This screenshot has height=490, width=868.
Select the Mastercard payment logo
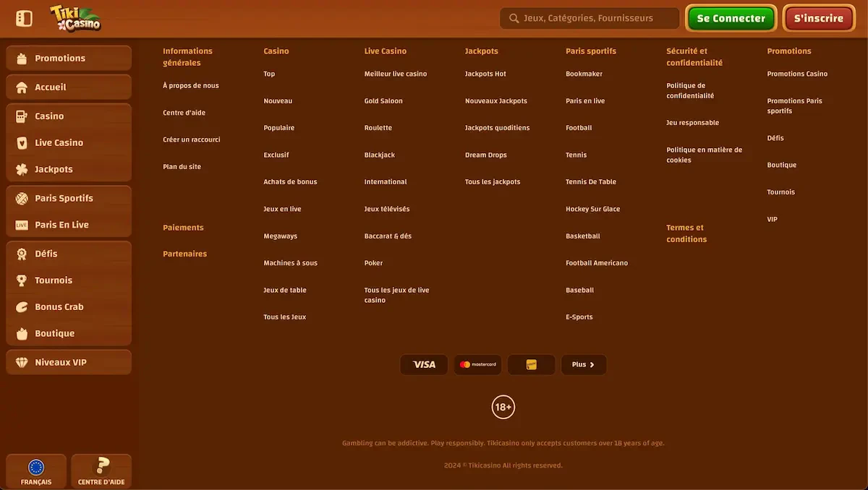477,365
